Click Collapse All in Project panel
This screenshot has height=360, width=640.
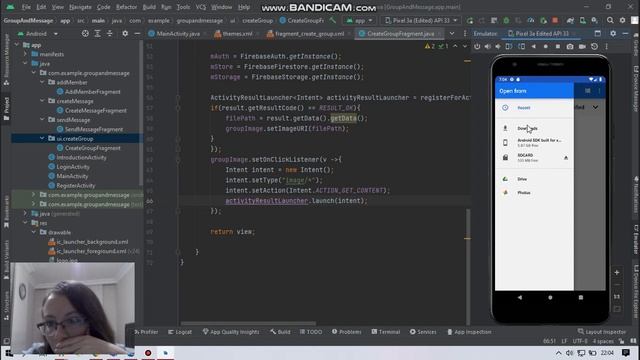pyautogui.click(x=110, y=33)
